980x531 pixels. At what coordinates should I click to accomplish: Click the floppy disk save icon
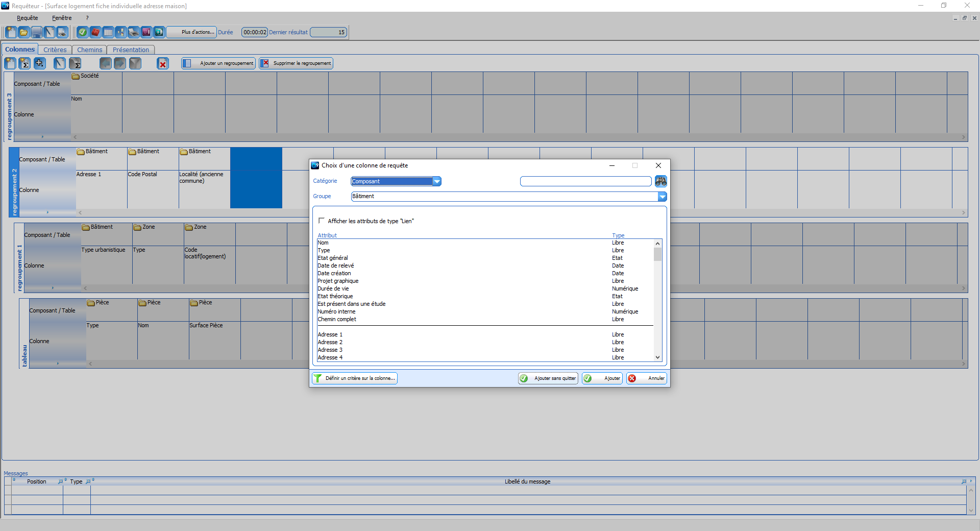36,32
